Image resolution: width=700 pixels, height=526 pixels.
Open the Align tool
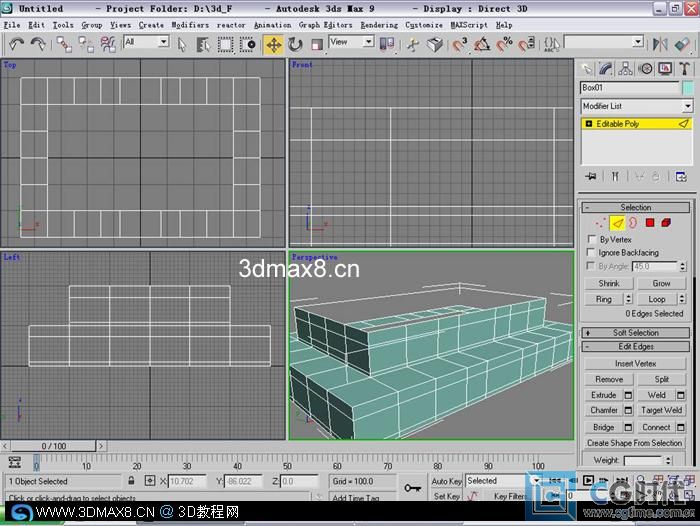point(682,44)
